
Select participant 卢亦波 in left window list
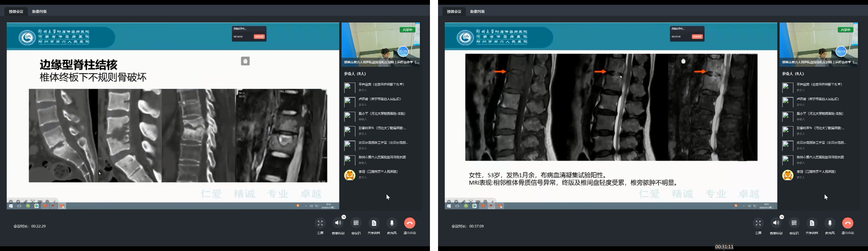(381, 102)
